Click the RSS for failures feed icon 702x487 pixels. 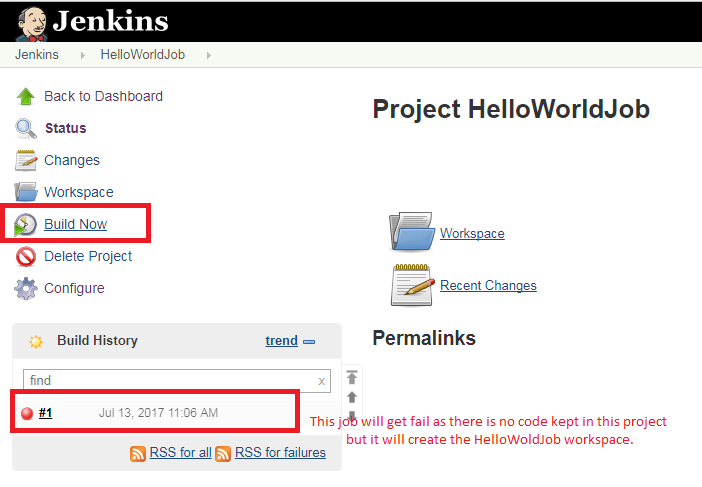(223, 453)
